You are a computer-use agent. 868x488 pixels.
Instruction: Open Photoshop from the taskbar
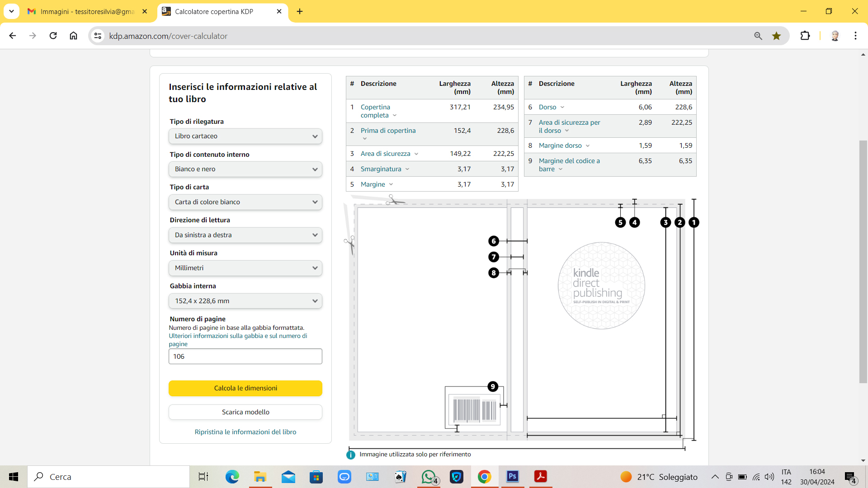pyautogui.click(x=512, y=477)
